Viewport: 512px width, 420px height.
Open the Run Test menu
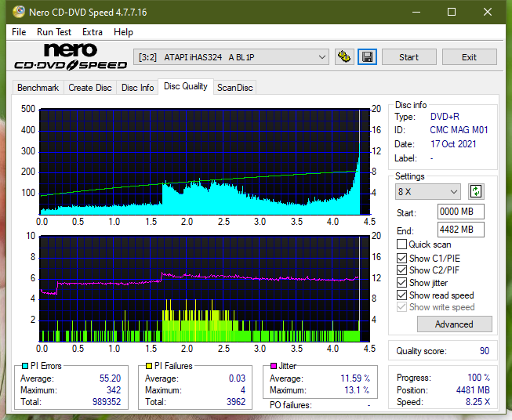click(54, 32)
